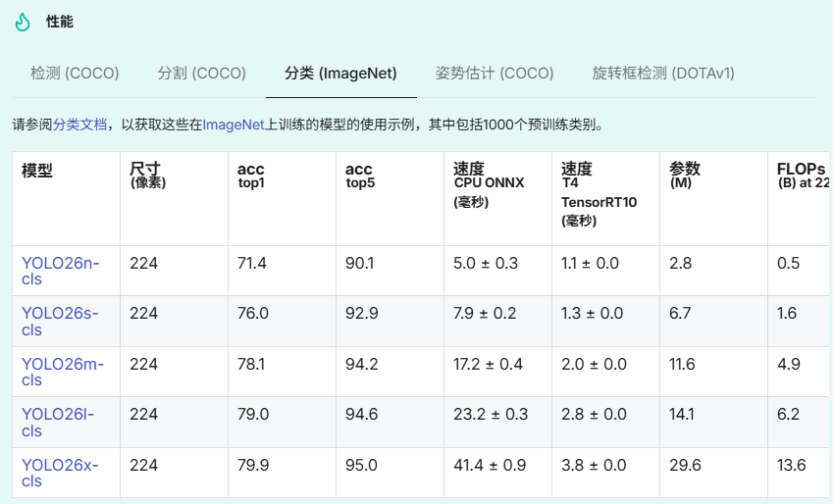Screen dimensions: 834x504
Task: Select parameter count 14.1
Action: [x=681, y=414]
